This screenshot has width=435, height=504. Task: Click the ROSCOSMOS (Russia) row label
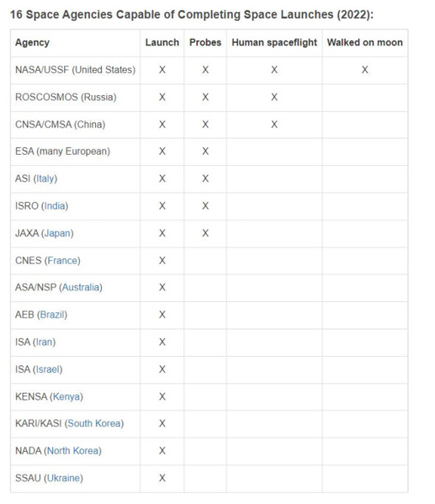pyautogui.click(x=66, y=97)
